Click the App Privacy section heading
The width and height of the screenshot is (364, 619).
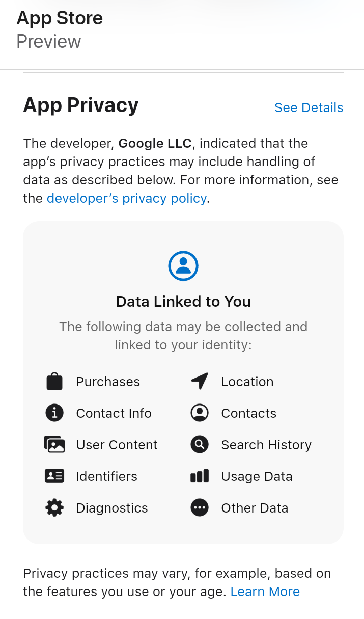(81, 105)
